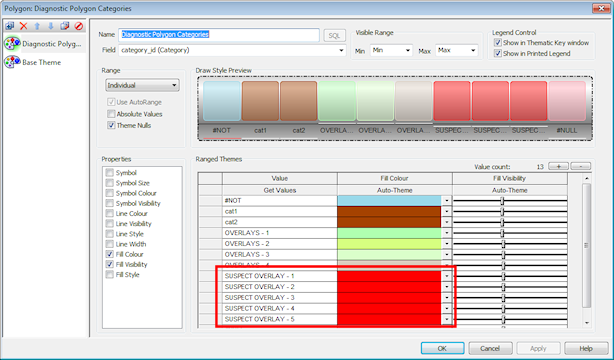Click the copy theme icon
Screen dimensions: 614x360
(65, 26)
